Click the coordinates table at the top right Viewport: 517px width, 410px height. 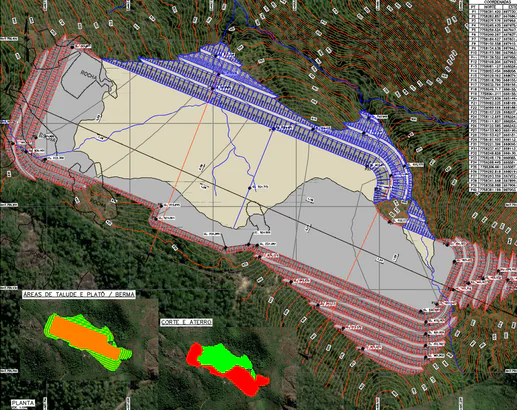pos(493,97)
